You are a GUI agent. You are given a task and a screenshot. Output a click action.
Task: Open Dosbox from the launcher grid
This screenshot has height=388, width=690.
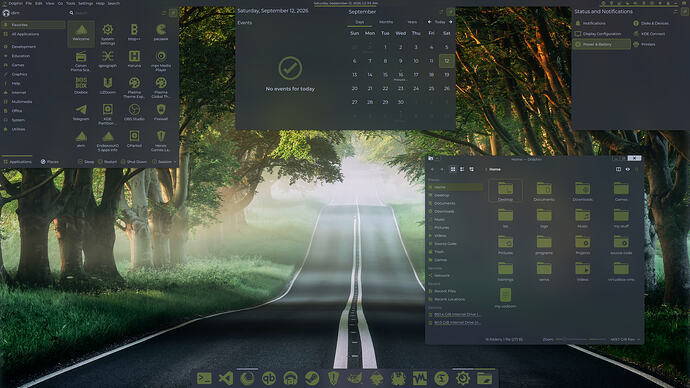point(81,86)
